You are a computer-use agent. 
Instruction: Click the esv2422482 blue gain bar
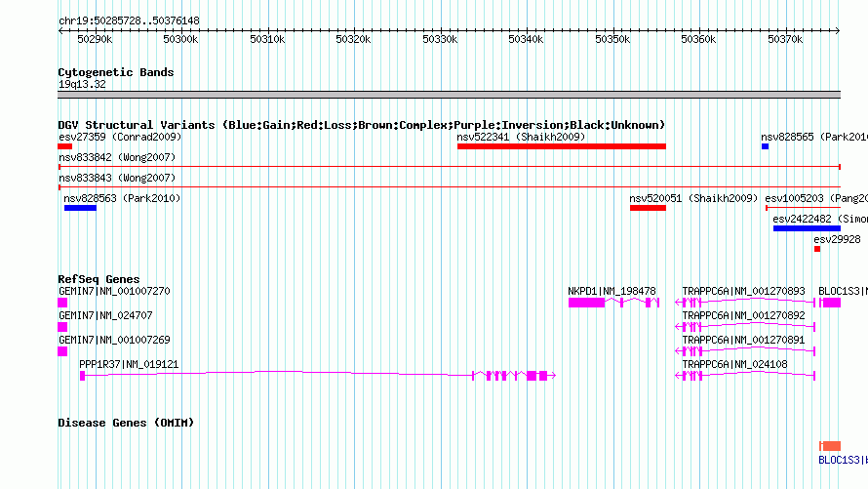click(808, 228)
